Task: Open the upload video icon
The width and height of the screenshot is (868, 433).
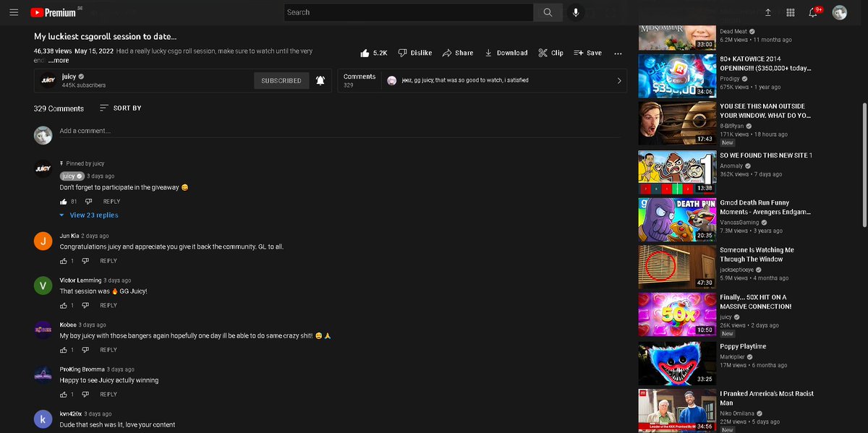Action: pos(767,12)
